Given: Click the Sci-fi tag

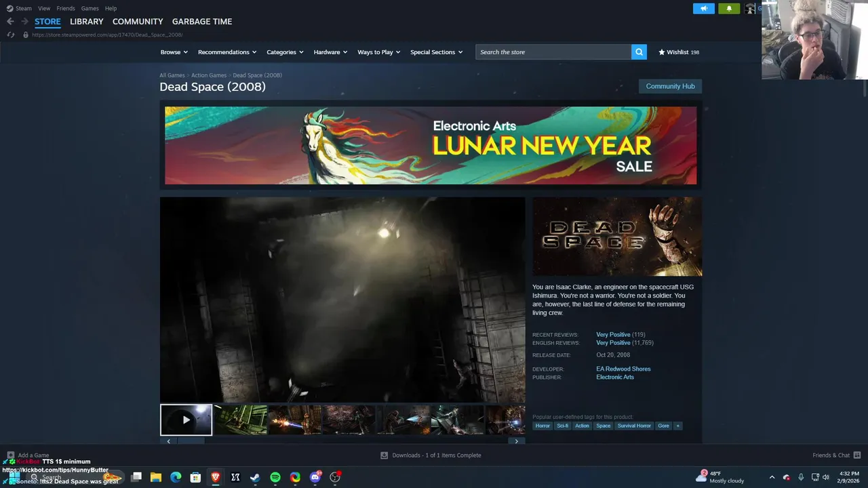Looking at the screenshot, I should [x=563, y=426].
